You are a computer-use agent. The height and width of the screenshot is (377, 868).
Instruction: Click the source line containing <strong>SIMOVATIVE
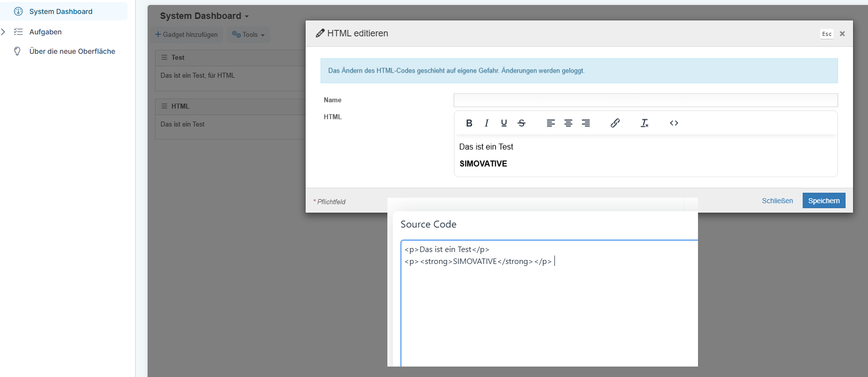(478, 261)
